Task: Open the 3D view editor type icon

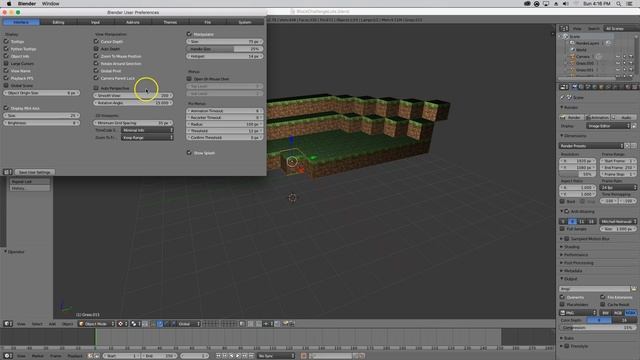Action: [8, 324]
